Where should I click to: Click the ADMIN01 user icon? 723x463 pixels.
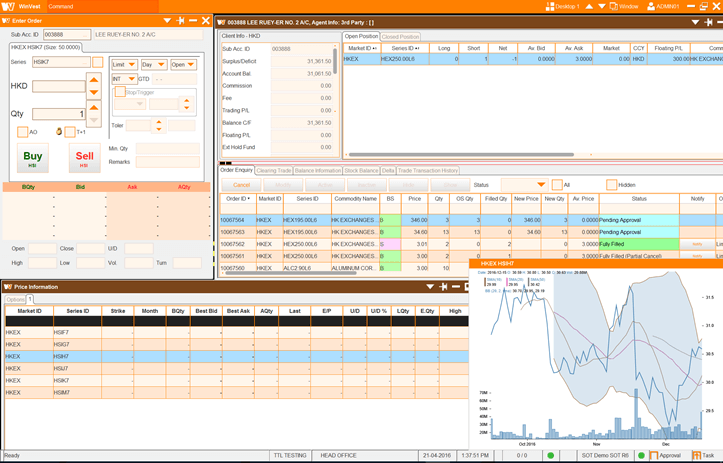pyautogui.click(x=651, y=6)
